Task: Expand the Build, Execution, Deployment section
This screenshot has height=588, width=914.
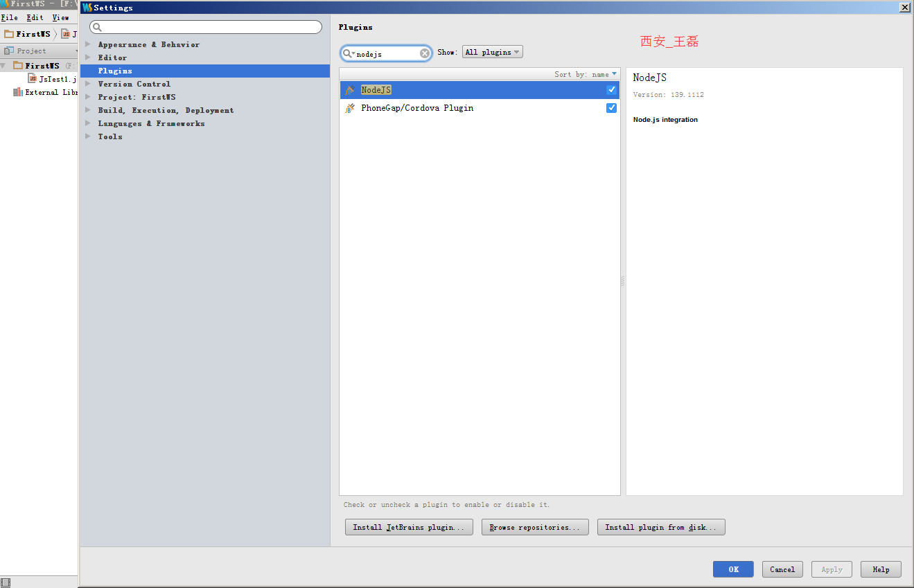Action: click(87, 109)
